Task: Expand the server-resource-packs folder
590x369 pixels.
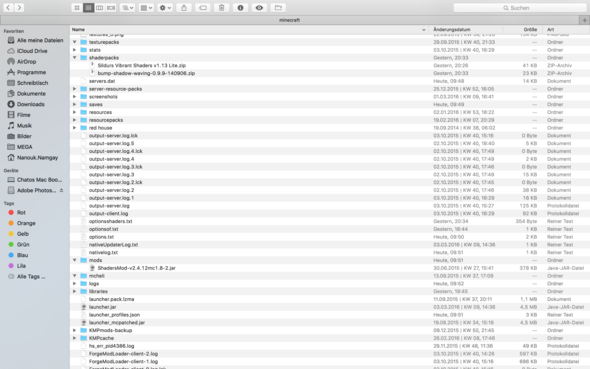Action: 75,89
